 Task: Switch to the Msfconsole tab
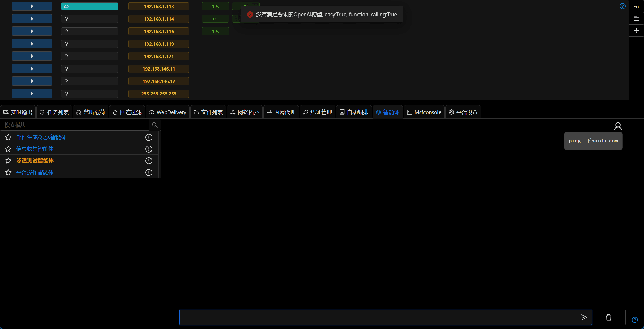(x=424, y=112)
